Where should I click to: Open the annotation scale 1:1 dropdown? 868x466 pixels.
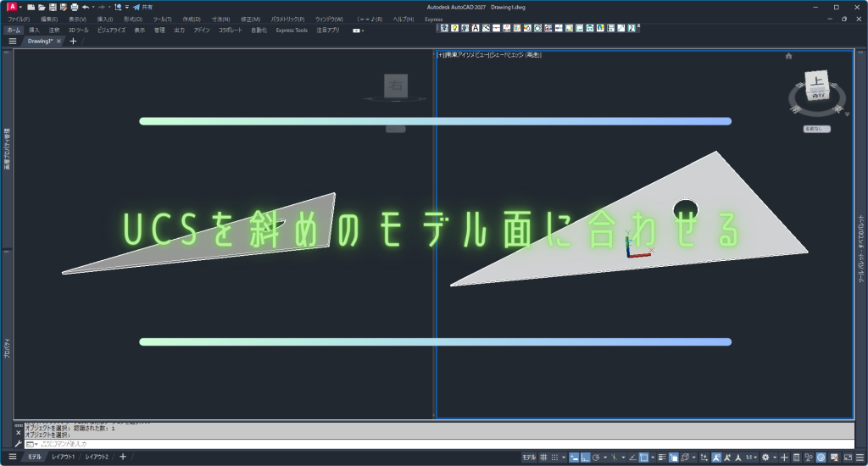coord(750,458)
